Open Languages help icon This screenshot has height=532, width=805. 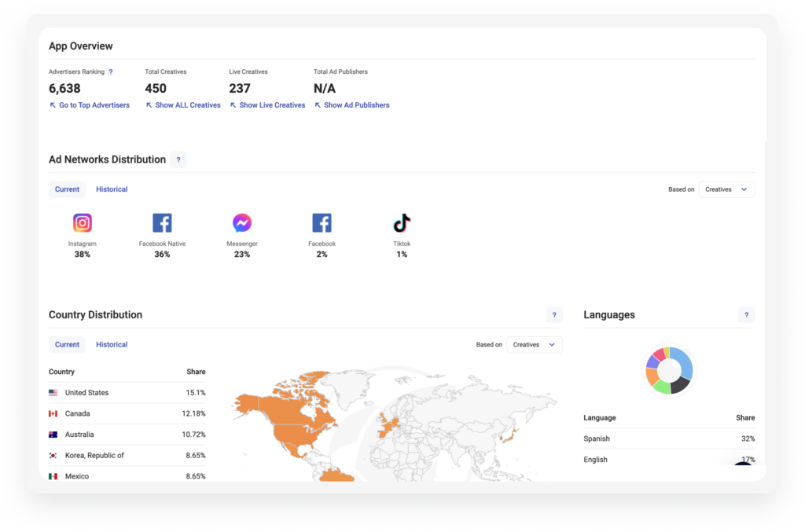747,315
